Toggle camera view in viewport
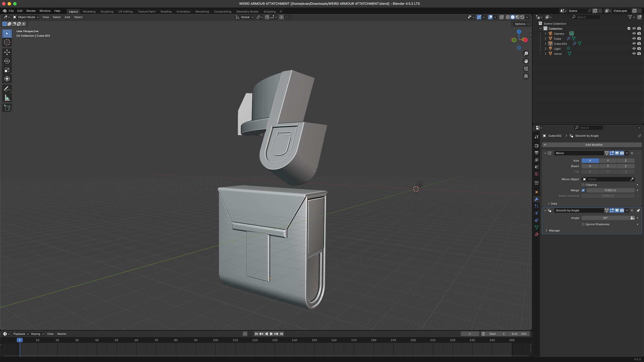Viewport: 644px width, 362px height. 526,69
